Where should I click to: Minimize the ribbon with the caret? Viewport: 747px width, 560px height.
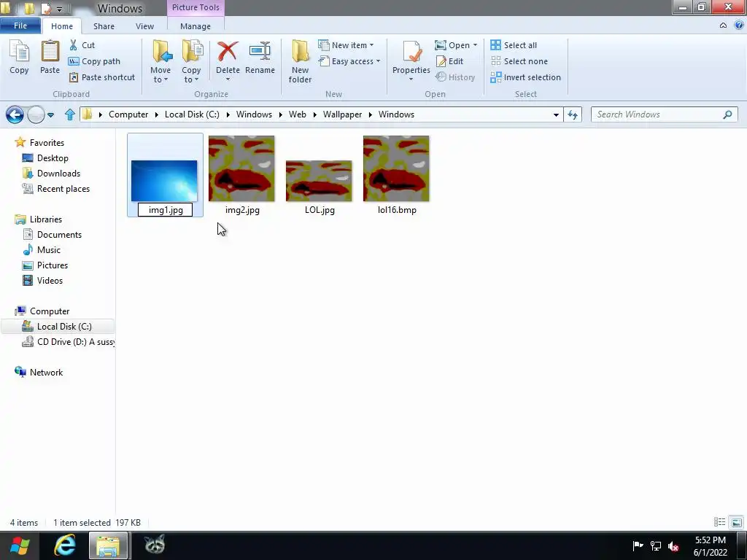723,26
